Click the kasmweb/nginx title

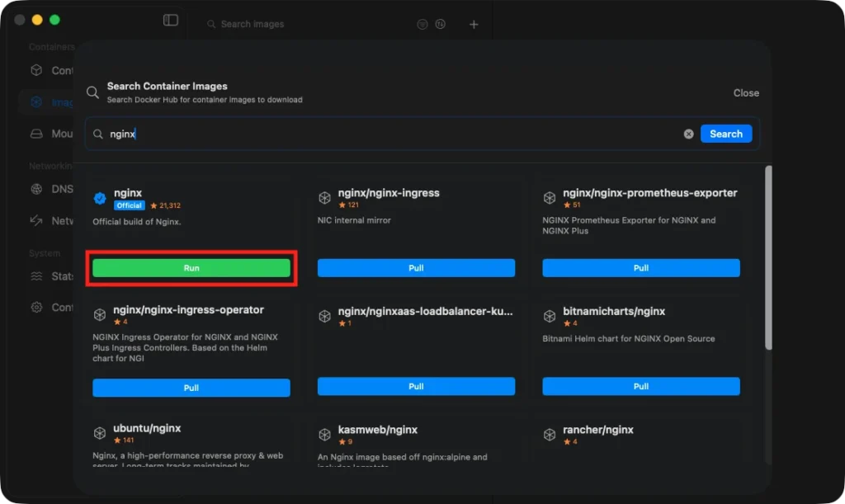pos(378,430)
